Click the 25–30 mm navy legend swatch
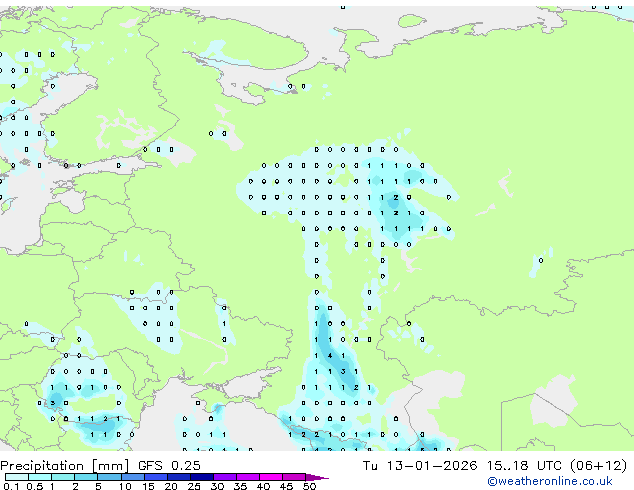This screenshot has width=634, height=490. point(202,477)
